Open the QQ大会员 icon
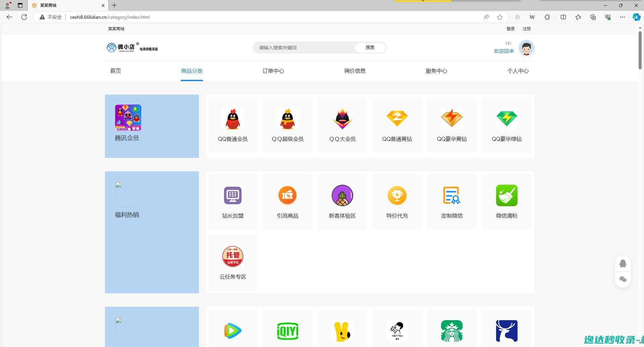 [342, 119]
